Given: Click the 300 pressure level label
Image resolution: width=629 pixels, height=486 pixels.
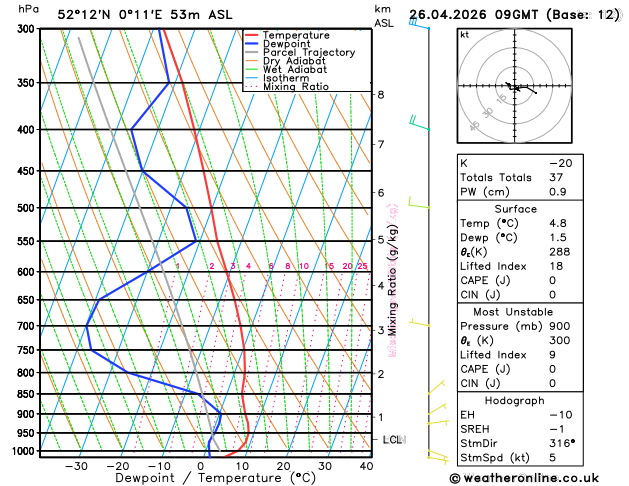Looking at the screenshot, I should tap(28, 29).
